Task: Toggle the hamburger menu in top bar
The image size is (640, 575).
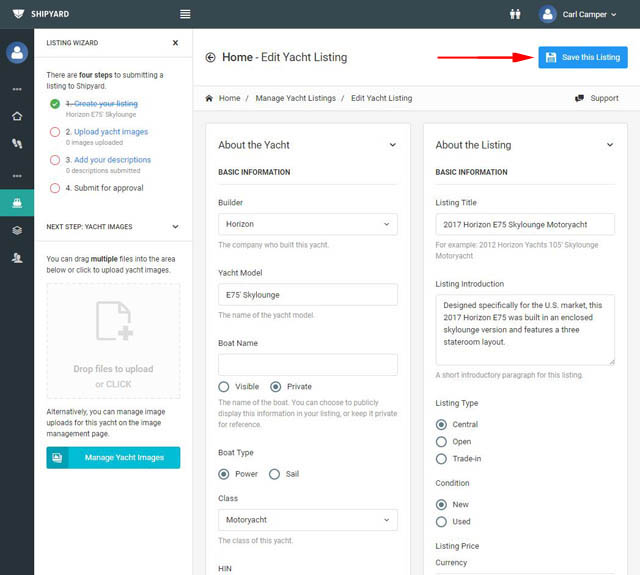Action: click(185, 14)
